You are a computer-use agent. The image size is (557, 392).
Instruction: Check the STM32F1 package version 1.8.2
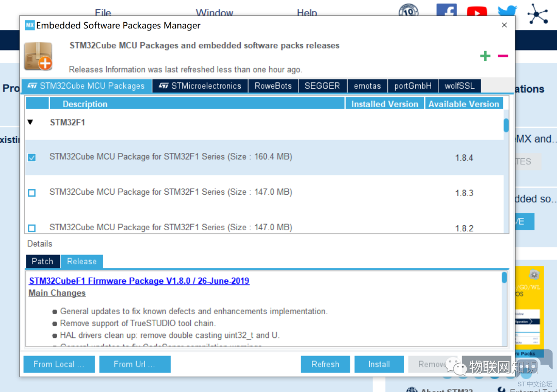(31, 228)
